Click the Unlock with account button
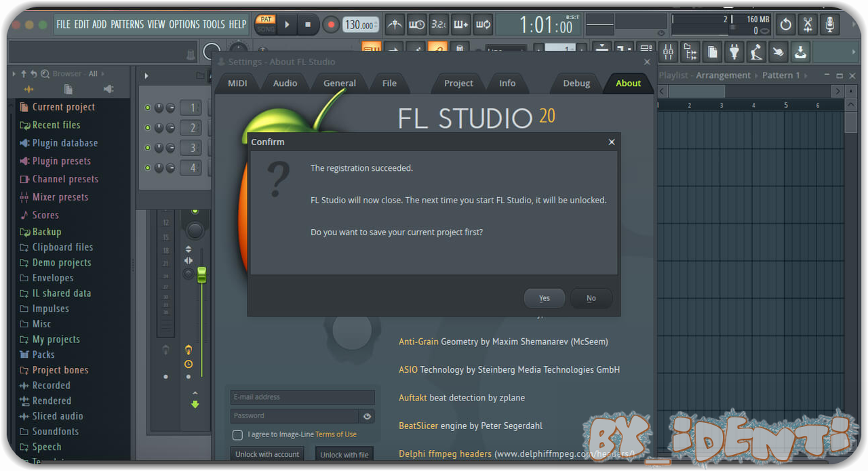Screen dimensions: 868x471 coord(267,454)
